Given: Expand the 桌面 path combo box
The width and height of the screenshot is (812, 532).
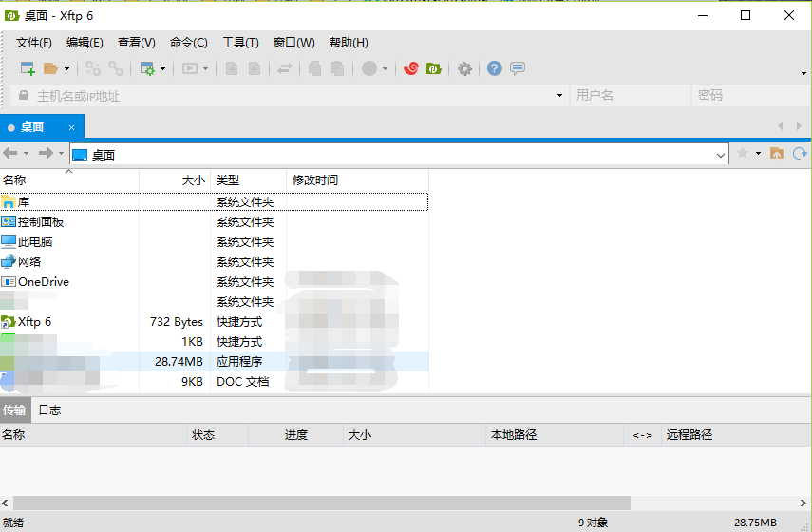Looking at the screenshot, I should 720,155.
